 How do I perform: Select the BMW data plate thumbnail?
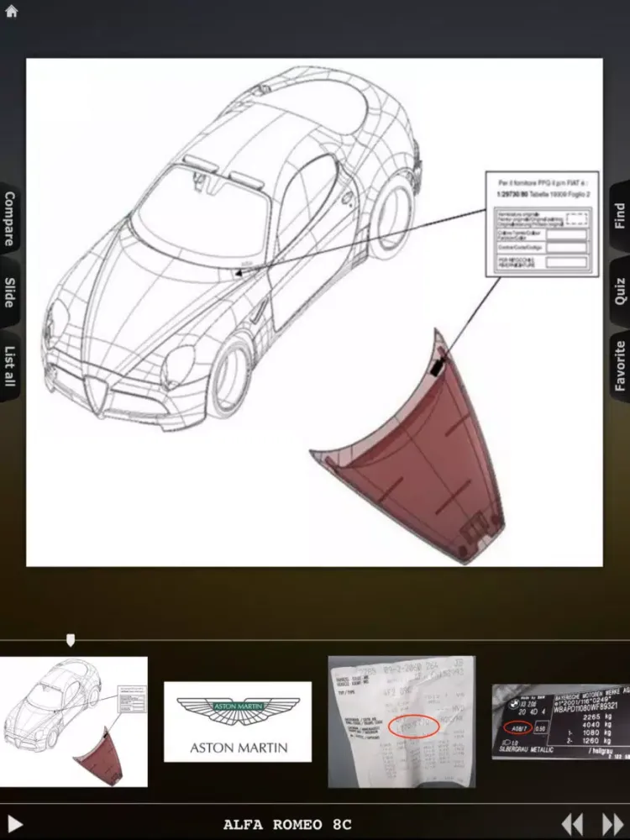click(561, 722)
